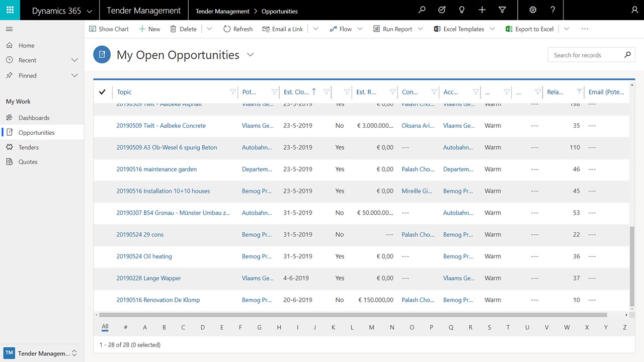Expand the Export to Excel dropdown arrow

click(567, 29)
